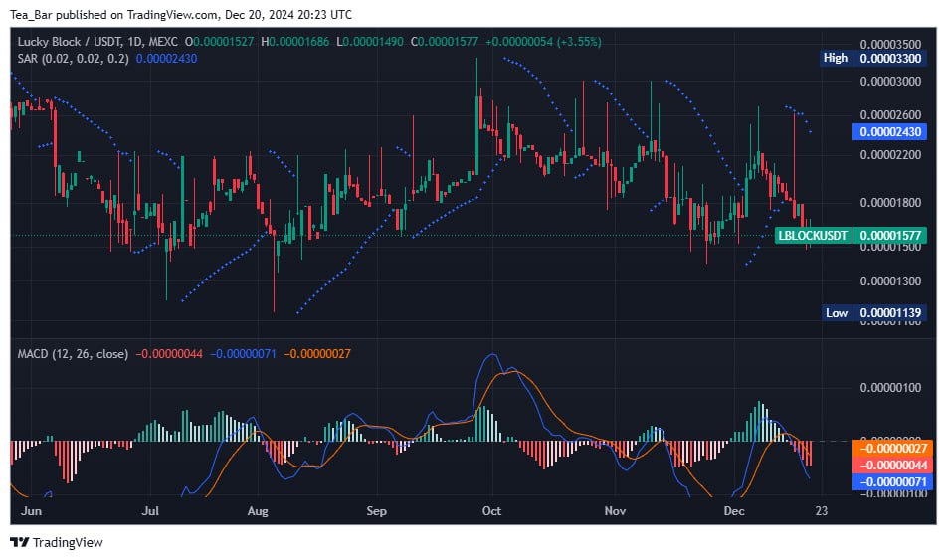Viewport: 947px width, 560px height.
Task: Click the Aug label on time axis
Action: 258,511
